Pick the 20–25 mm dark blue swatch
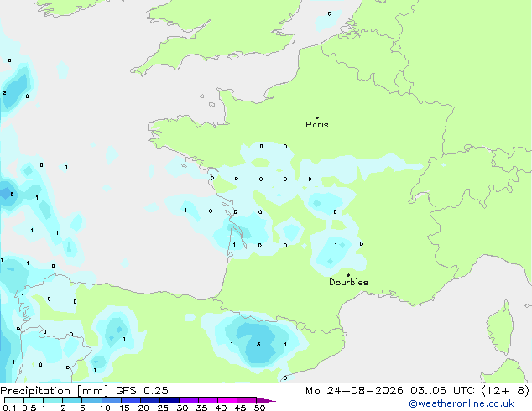532x411 pixels. 149,400
